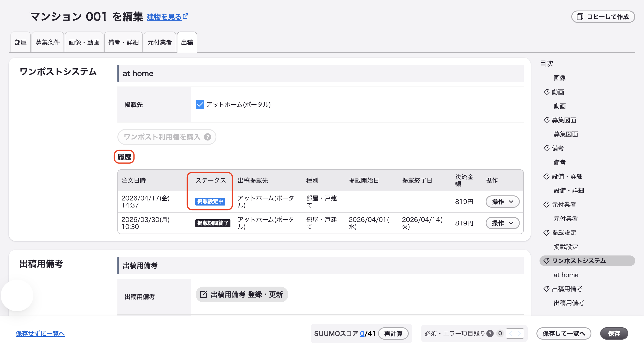Viewport: 644px width, 351px height.
Task: Click the 再計算 button
Action: 393,333
